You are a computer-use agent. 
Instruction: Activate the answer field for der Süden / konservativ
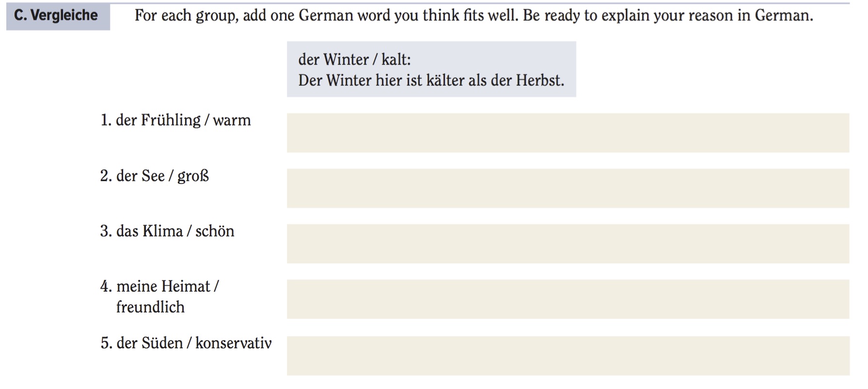click(568, 355)
